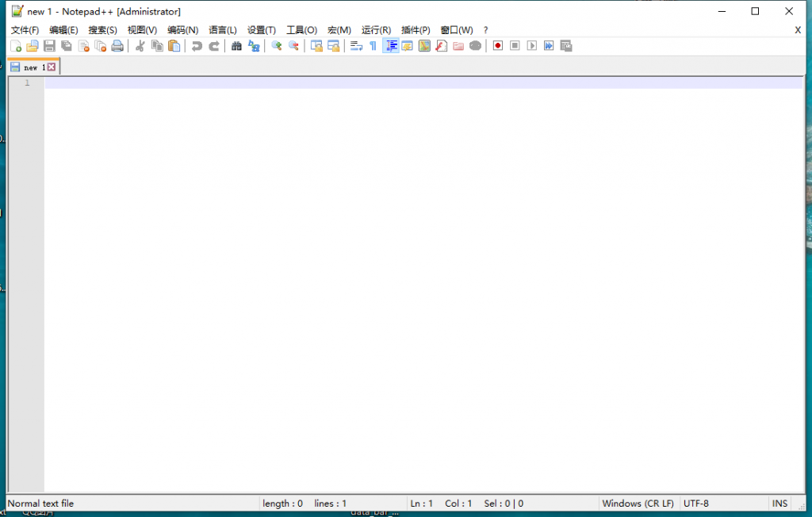Image resolution: width=812 pixels, height=517 pixels.
Task: Click the Undo arrow icon
Action: point(197,46)
